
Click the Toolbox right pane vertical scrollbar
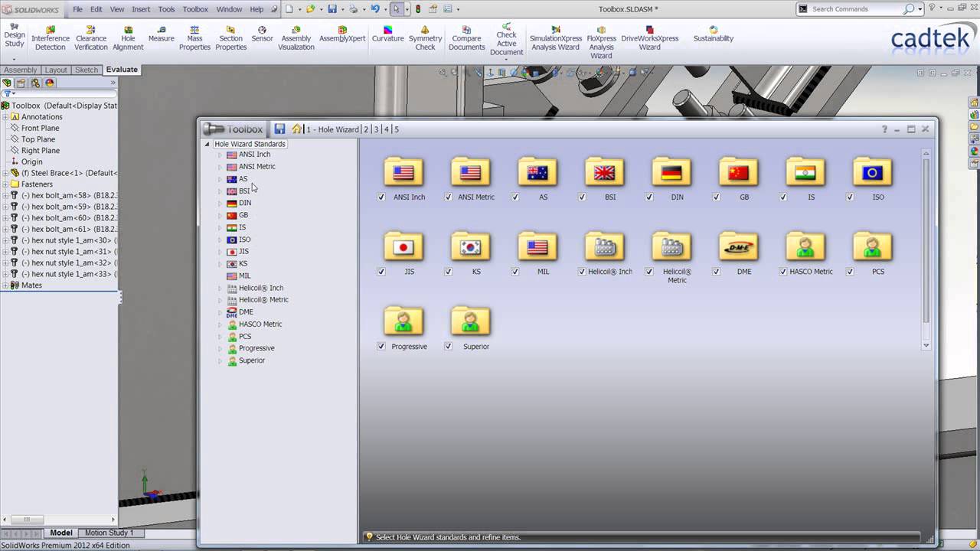926,250
